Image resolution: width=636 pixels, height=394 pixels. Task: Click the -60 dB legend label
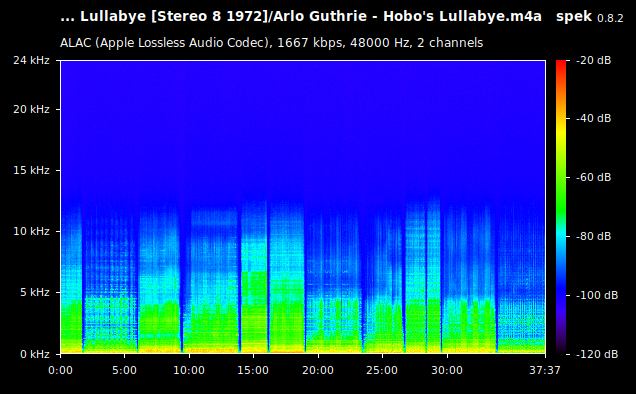pyautogui.click(x=593, y=177)
